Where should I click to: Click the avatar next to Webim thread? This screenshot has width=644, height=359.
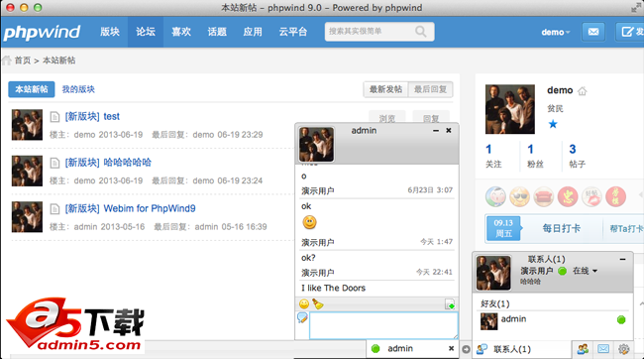(27, 217)
